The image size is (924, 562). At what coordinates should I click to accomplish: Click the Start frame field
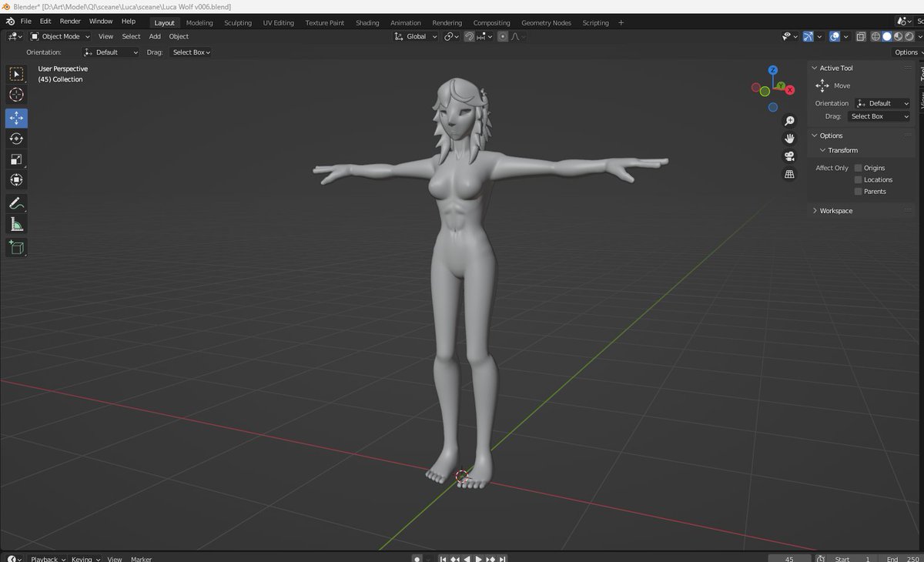tap(853, 559)
